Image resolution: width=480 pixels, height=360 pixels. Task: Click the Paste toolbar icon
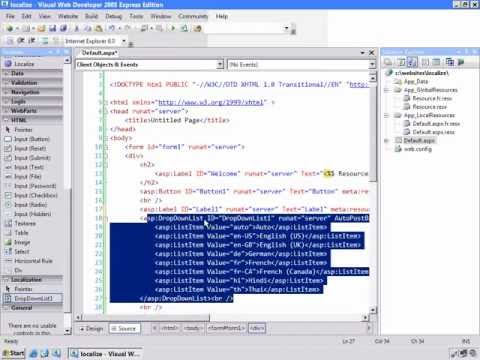click(98, 29)
